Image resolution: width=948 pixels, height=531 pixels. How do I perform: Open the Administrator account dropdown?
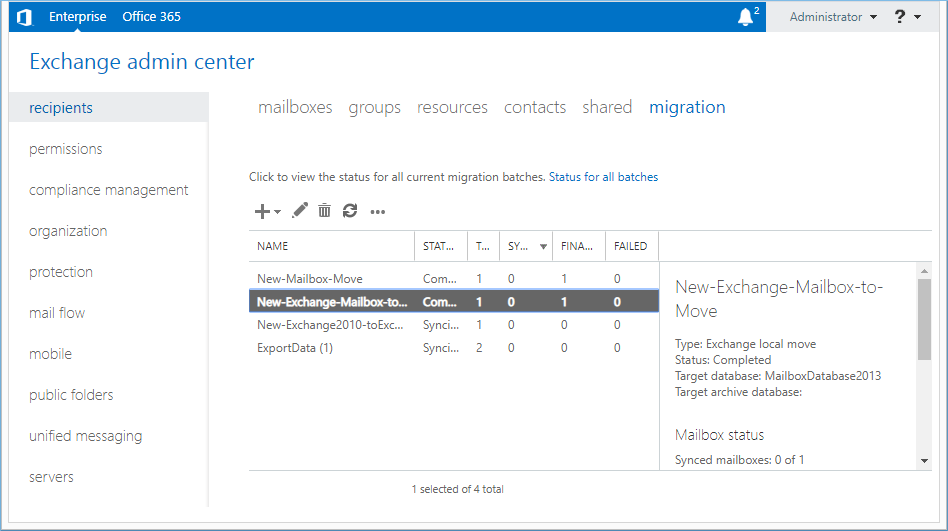click(x=833, y=17)
